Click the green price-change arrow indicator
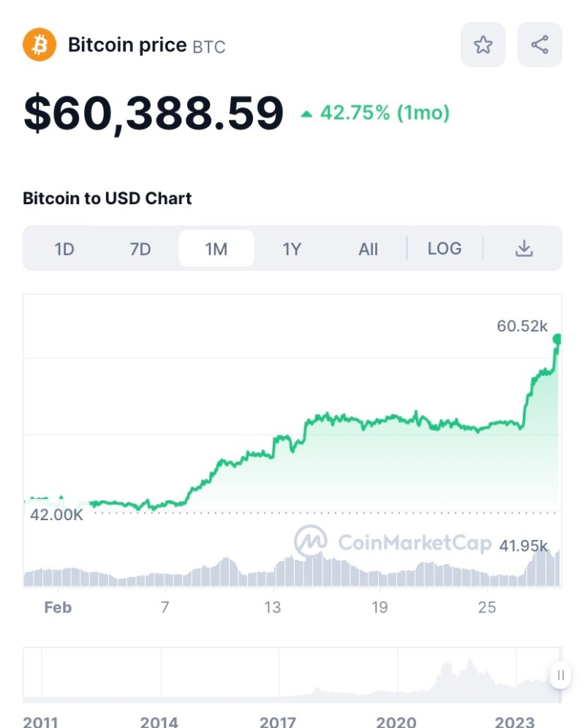Viewport: 585px width, 728px height. click(x=307, y=113)
